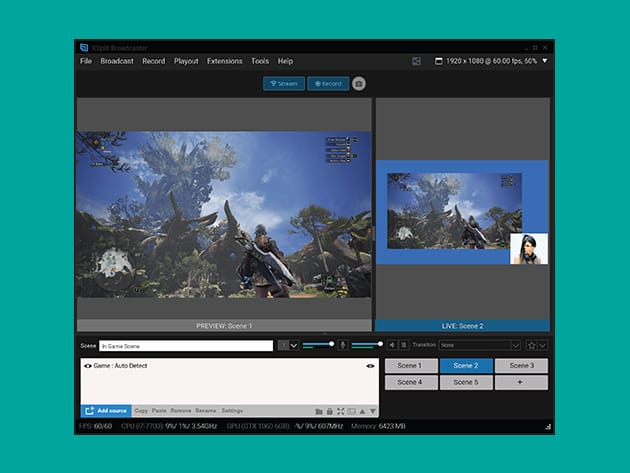Toggle visibility of Game: Auto Detect source
Image resolution: width=630 pixels, height=473 pixels.
tap(88, 366)
